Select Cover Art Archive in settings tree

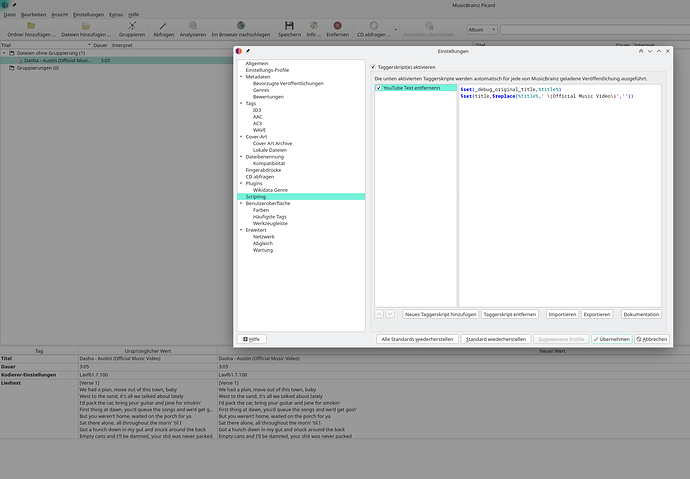point(272,143)
